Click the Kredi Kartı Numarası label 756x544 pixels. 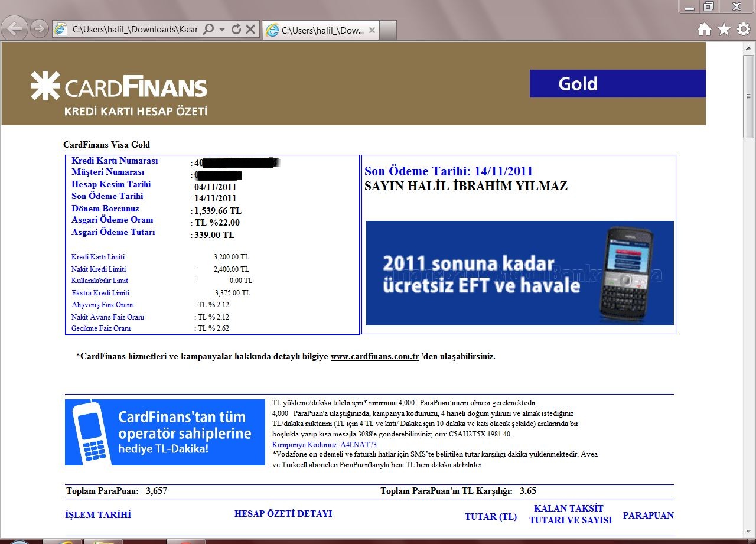115,161
